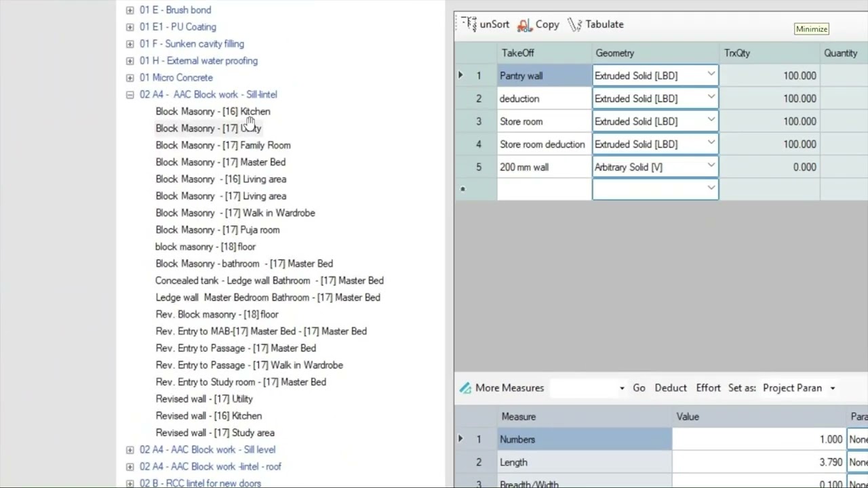Select Rev. Entry to Study room item

point(241,382)
